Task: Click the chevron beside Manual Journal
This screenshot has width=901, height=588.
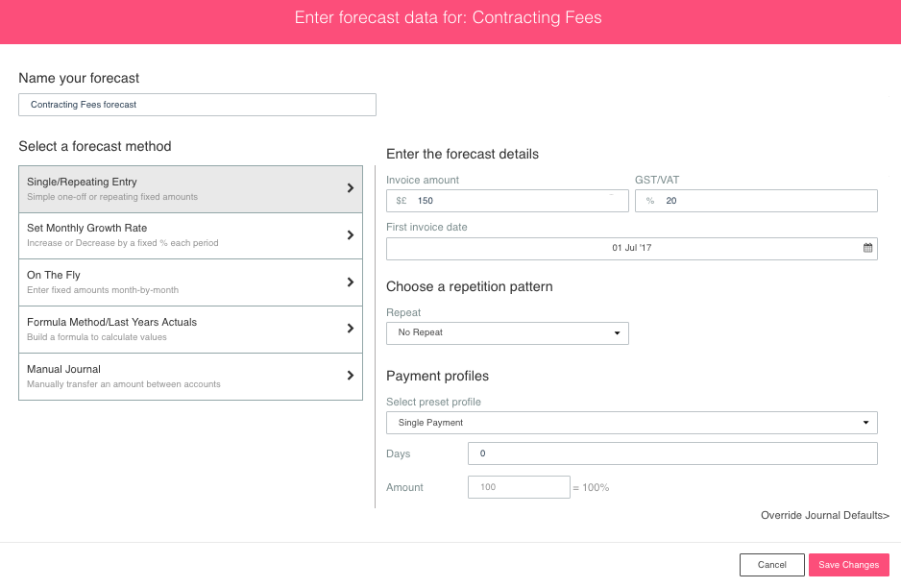Action: (x=350, y=376)
